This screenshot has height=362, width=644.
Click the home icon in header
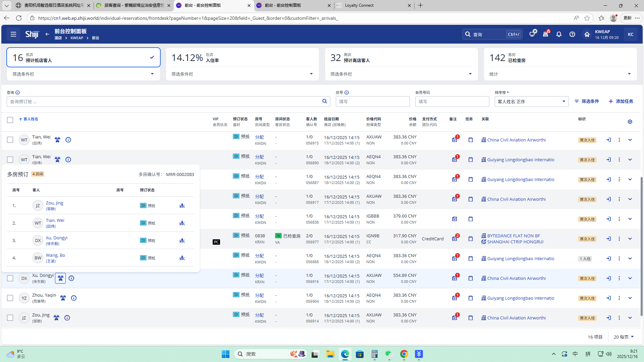tap(587, 34)
